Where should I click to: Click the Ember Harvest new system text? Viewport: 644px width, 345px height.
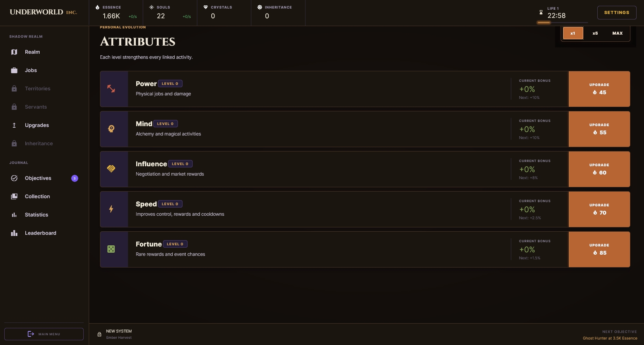(x=119, y=338)
